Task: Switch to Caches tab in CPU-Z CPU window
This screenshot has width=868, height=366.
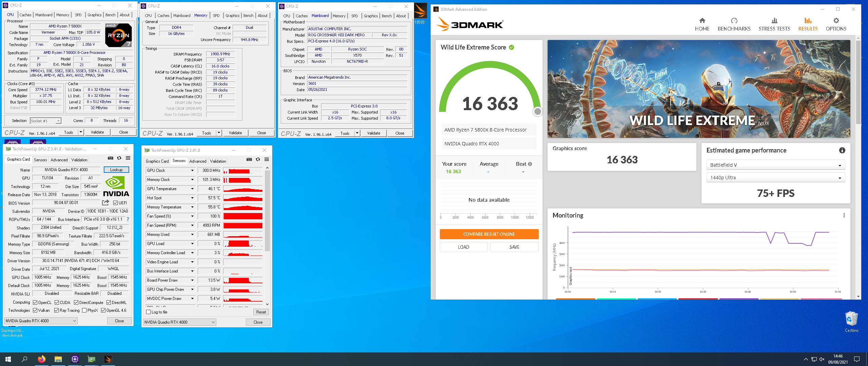Action: (25, 15)
